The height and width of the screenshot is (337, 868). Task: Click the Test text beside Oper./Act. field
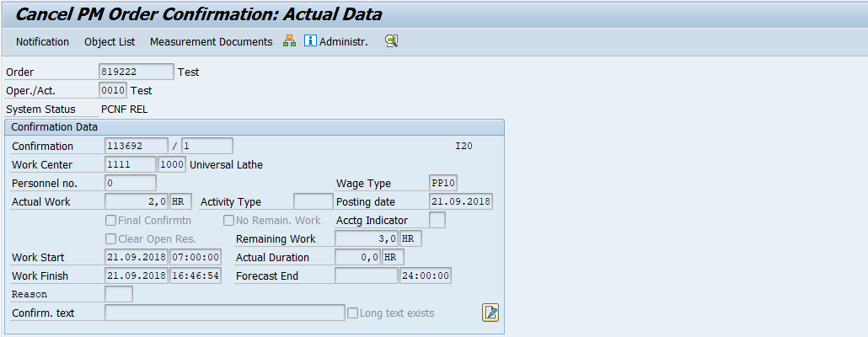pyautogui.click(x=142, y=91)
